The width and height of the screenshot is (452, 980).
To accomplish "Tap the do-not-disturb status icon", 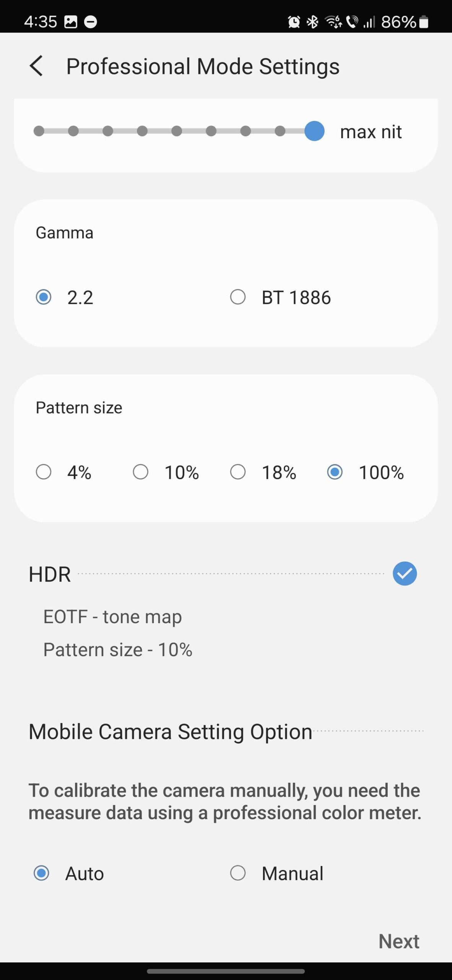I will (91, 22).
